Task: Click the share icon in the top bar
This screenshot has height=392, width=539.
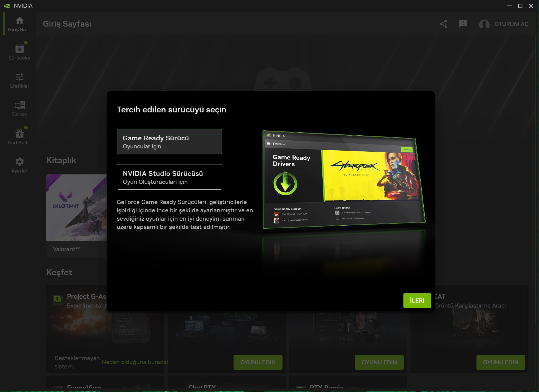Action: [443, 24]
